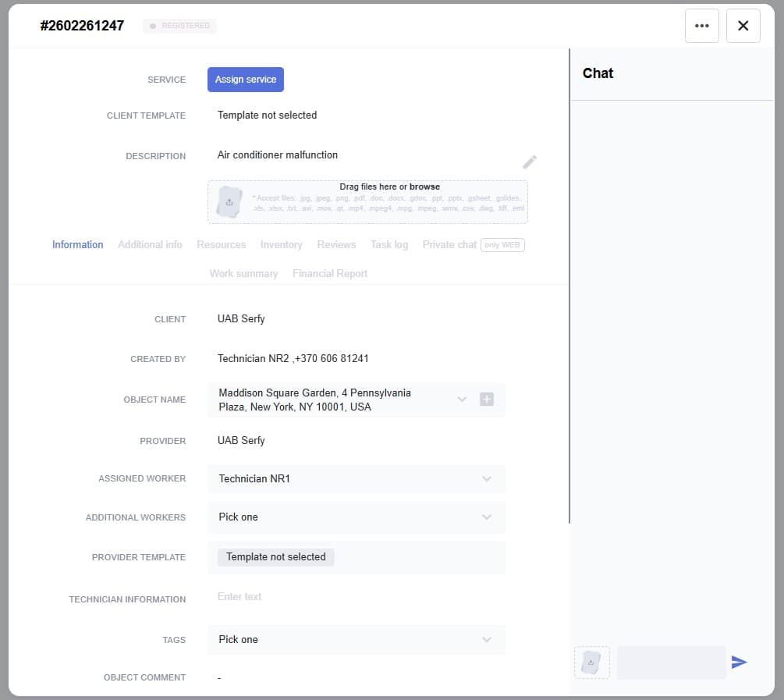Click the chat file attachment icon

[592, 663]
